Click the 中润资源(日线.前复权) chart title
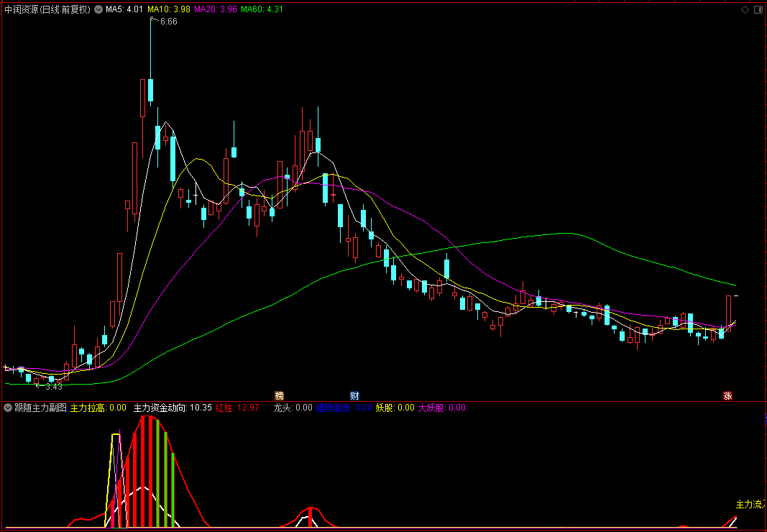Screen dimensions: 767x532 click(x=48, y=9)
